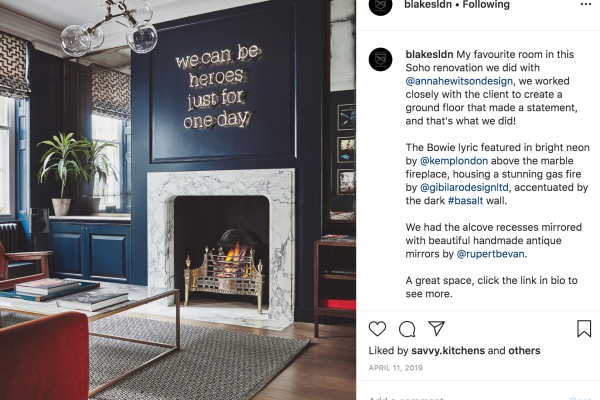
Task: Click blakesldn username in the caption
Action: coord(429,54)
